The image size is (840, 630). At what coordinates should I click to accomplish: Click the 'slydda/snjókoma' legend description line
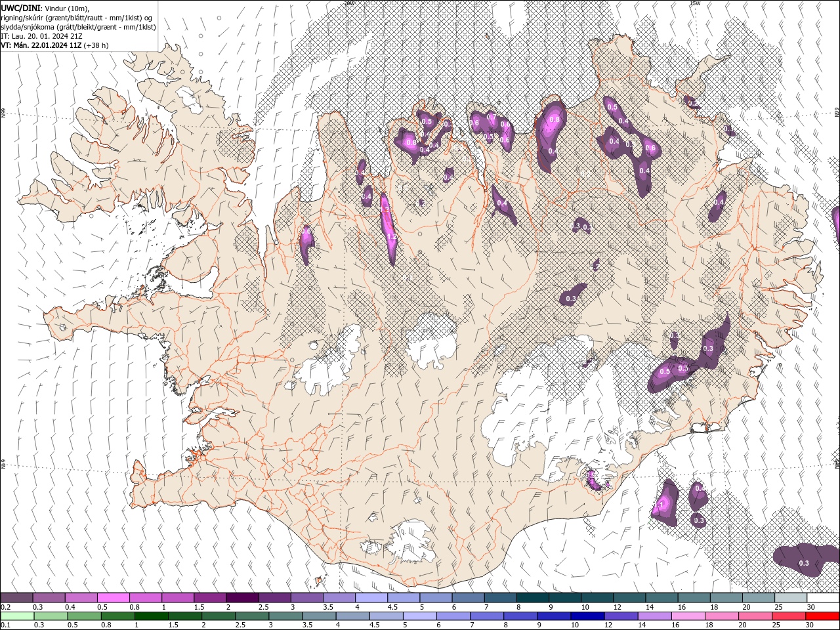pyautogui.click(x=78, y=27)
